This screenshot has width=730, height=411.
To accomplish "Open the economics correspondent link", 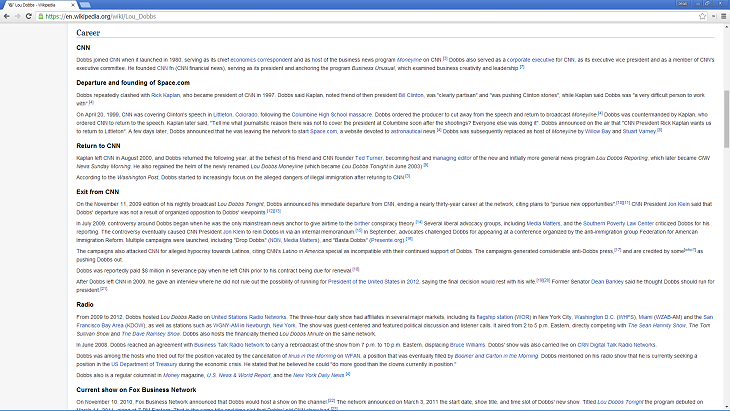I will pos(261,60).
